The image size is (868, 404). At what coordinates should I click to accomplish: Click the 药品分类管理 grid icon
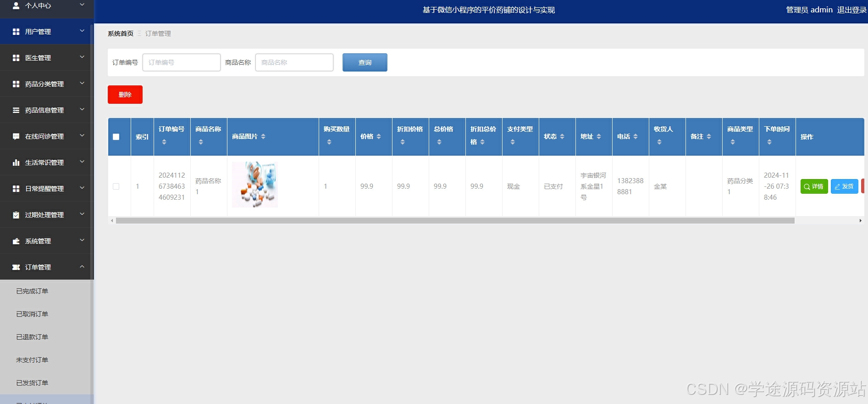[16, 84]
